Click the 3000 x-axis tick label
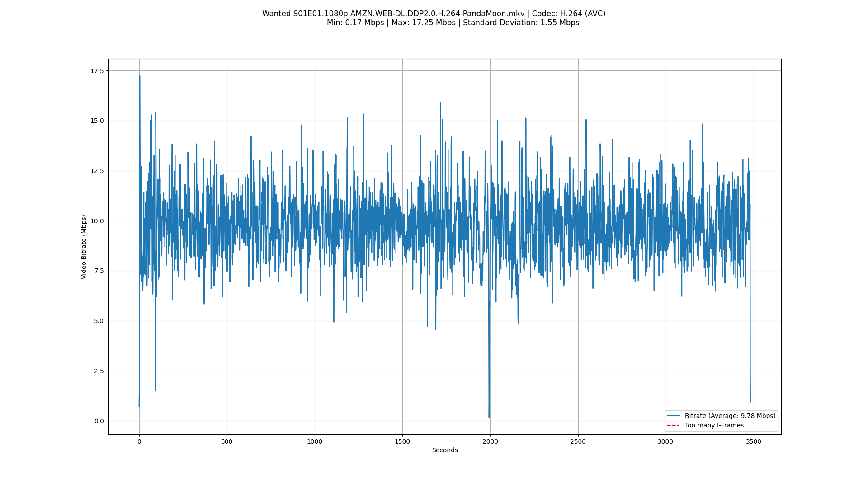The height and width of the screenshot is (488, 868). click(665, 441)
